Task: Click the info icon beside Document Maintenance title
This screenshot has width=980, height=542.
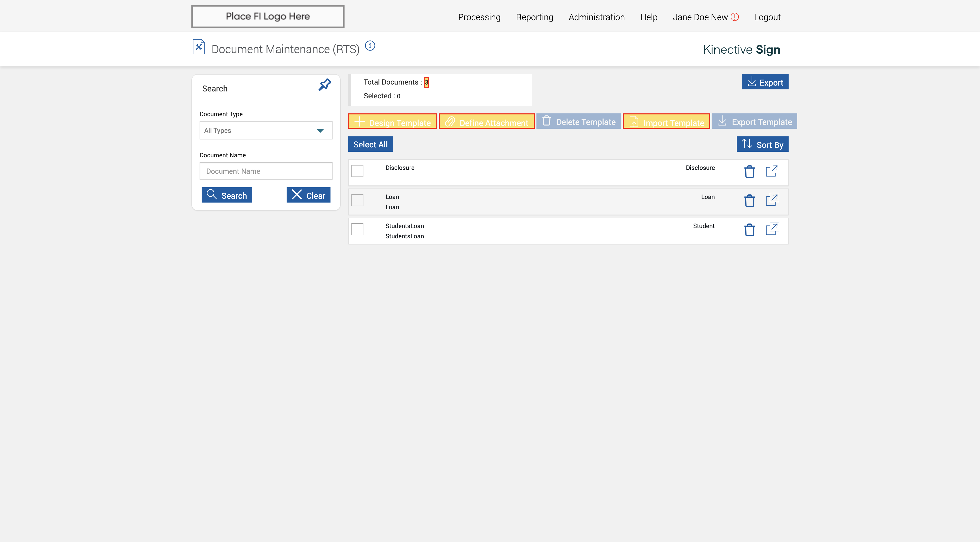Action: click(370, 46)
